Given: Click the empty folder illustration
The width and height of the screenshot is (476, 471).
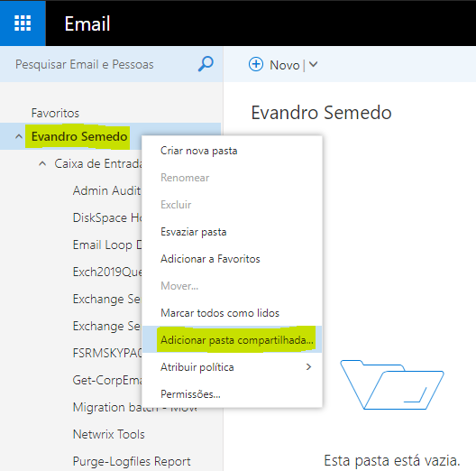Looking at the screenshot, I should point(392,384).
